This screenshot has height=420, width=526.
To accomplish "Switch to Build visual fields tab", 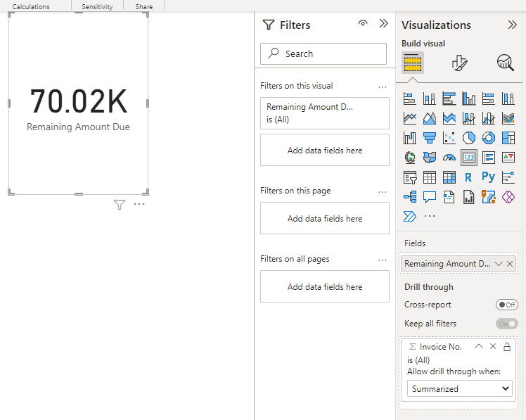I will 413,63.
